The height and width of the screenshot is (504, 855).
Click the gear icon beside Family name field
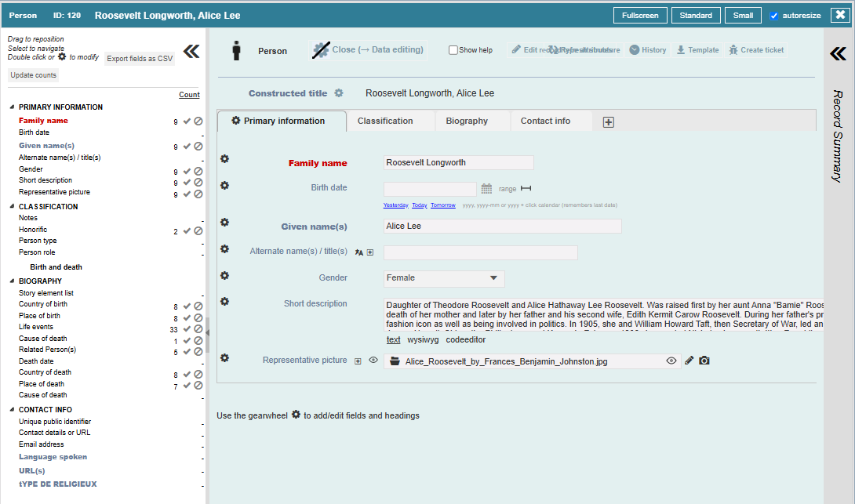(x=224, y=159)
